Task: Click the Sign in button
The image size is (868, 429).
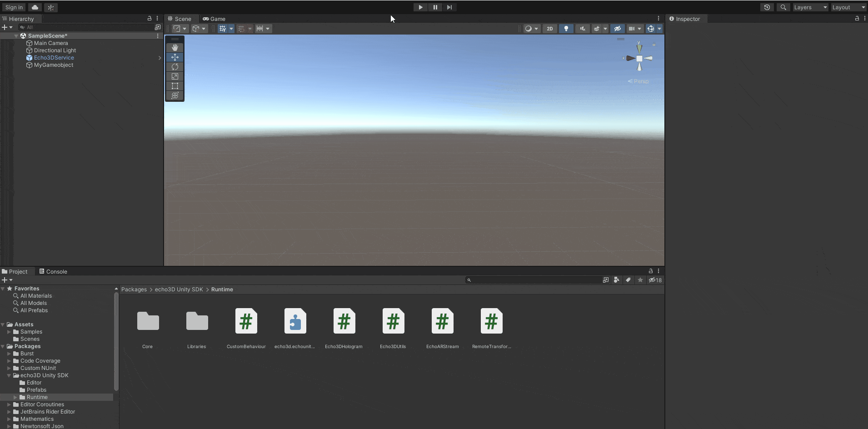Action: pos(14,7)
